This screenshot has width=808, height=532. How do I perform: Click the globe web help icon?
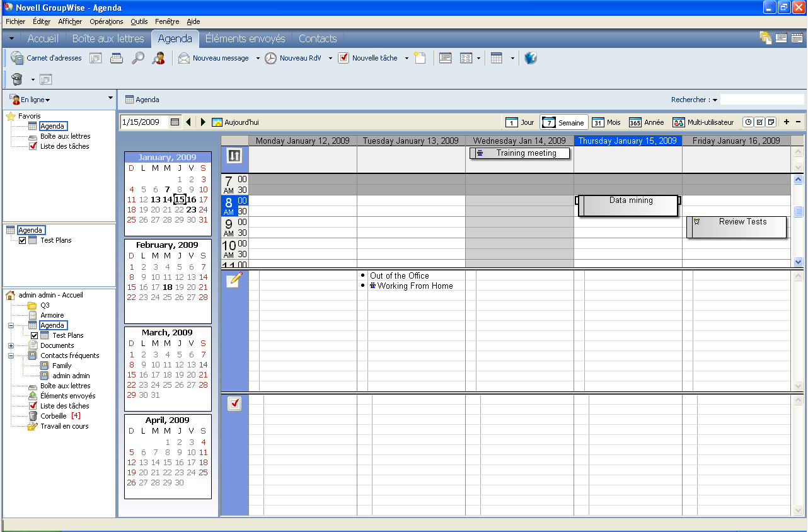click(x=531, y=58)
